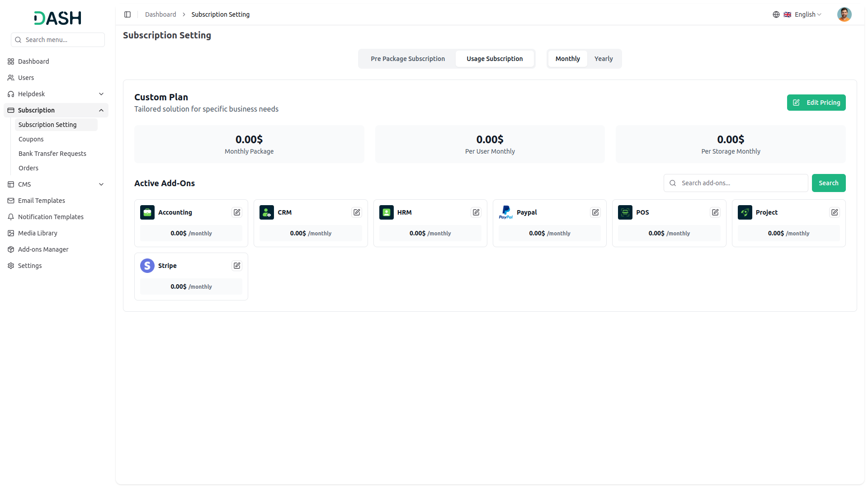Click the POS add-on edit icon
The width and height of the screenshot is (868, 488).
click(x=715, y=212)
